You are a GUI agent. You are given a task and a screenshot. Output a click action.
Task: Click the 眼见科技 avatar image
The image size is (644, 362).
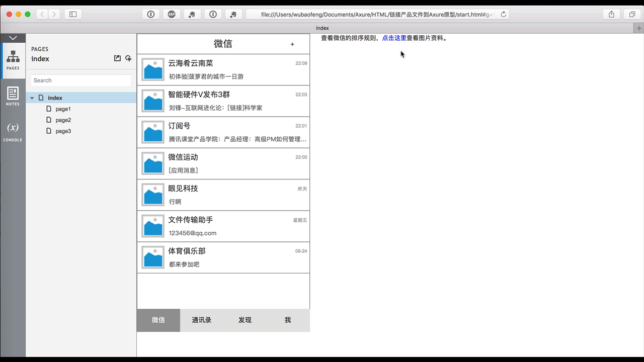pos(153,195)
